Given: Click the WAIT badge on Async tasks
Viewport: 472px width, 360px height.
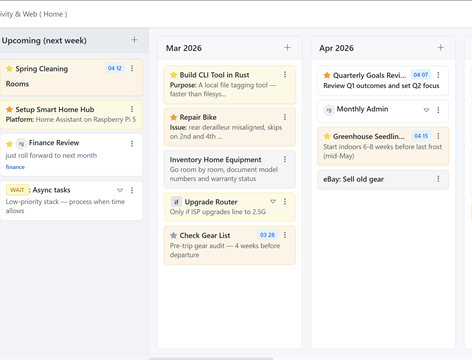Looking at the screenshot, I should tap(17, 190).
